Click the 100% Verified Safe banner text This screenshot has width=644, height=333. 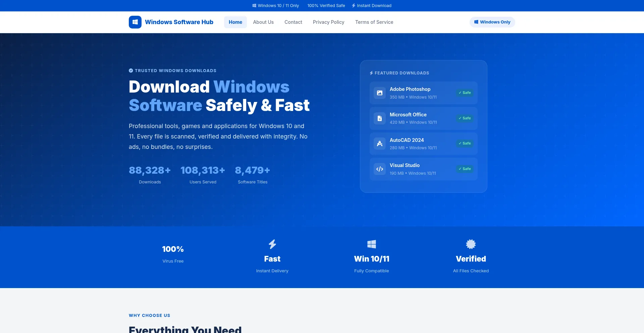(x=326, y=6)
